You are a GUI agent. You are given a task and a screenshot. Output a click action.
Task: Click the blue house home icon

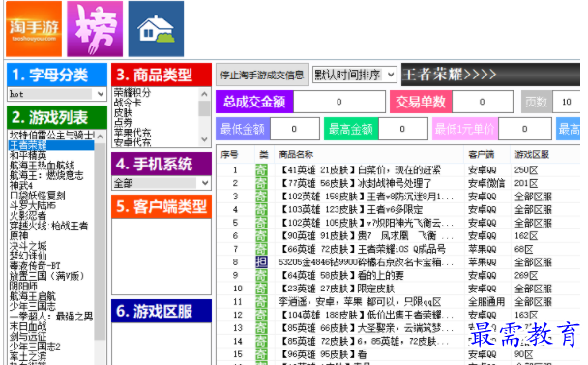pos(156,29)
